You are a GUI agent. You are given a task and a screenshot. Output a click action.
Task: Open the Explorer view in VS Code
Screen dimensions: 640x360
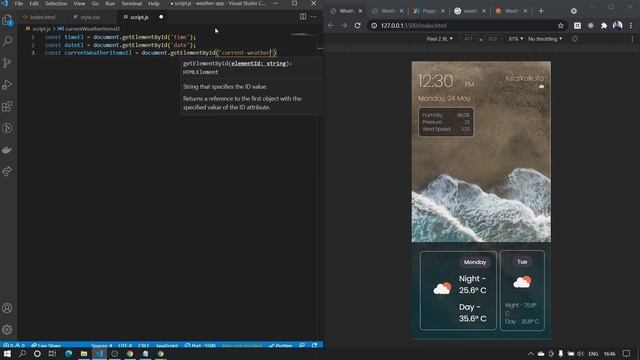point(7,20)
